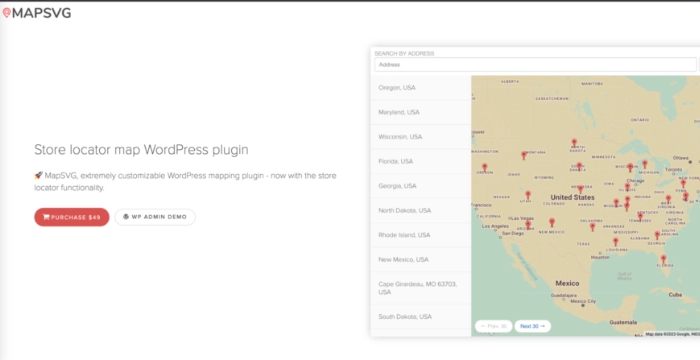Open the WP Admin Demo button
Screen dimensions: 700x360
tap(155, 217)
